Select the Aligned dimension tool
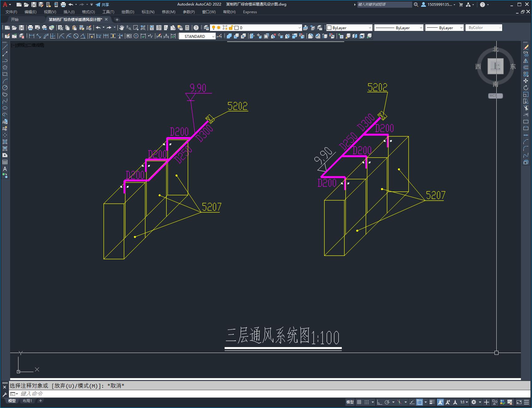Viewport: 532px width, 408px height. coord(39,36)
